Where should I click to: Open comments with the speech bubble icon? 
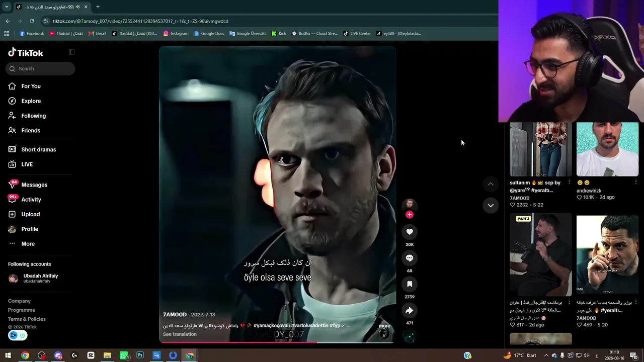(x=410, y=258)
